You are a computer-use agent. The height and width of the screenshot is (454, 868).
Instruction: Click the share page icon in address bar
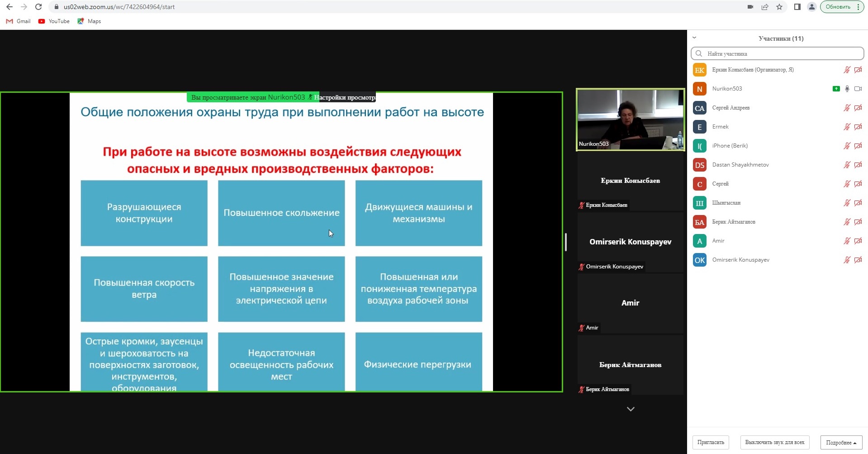pos(764,7)
